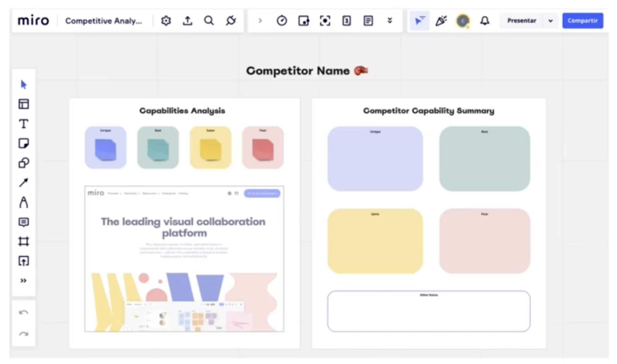Screen dimensions: 617x364
Task: Click the Upload tool in the sidebar
Action: tap(24, 261)
